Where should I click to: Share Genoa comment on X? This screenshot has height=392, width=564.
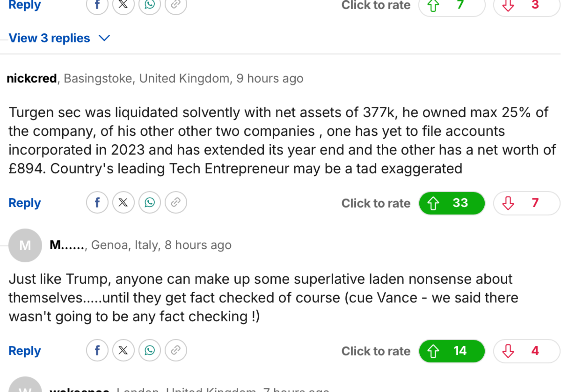coord(123,350)
